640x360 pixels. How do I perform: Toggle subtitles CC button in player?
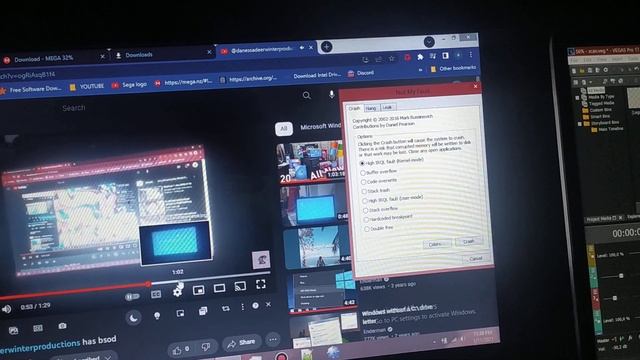coord(156,294)
